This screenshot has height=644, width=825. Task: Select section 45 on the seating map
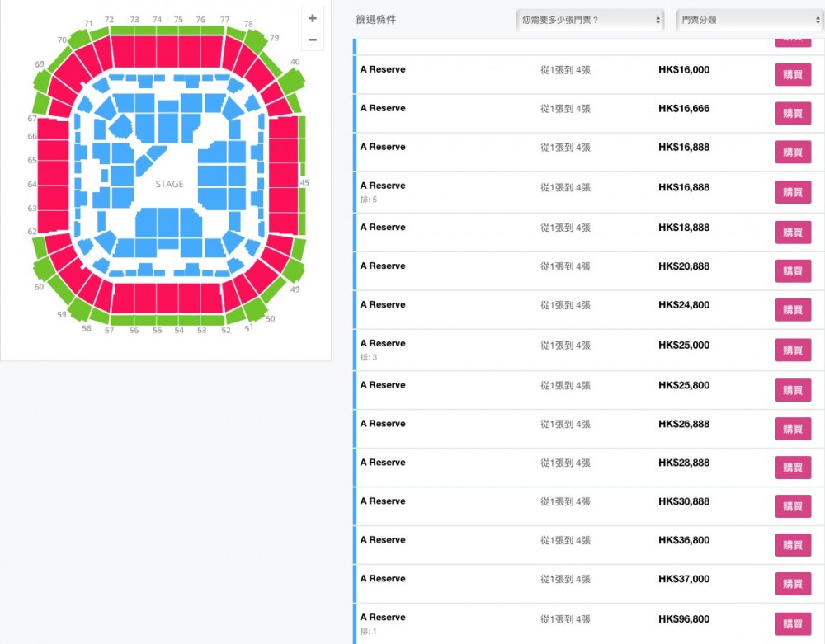pyautogui.click(x=286, y=181)
